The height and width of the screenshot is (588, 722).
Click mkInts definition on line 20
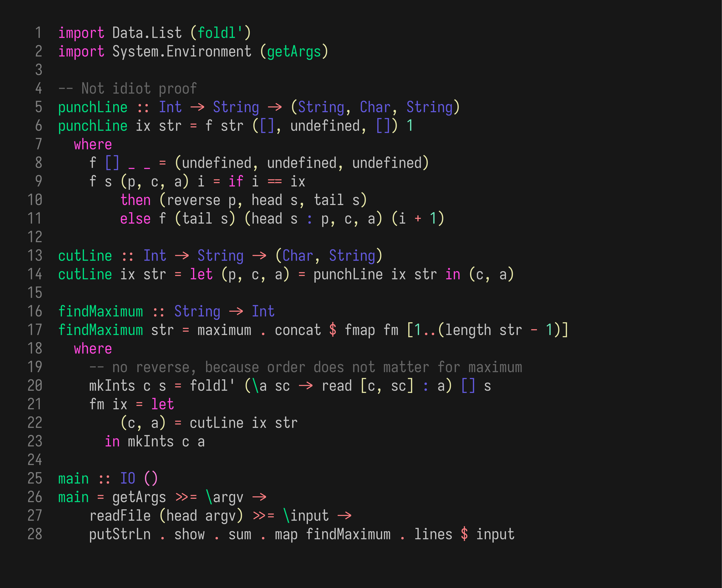tap(112, 386)
